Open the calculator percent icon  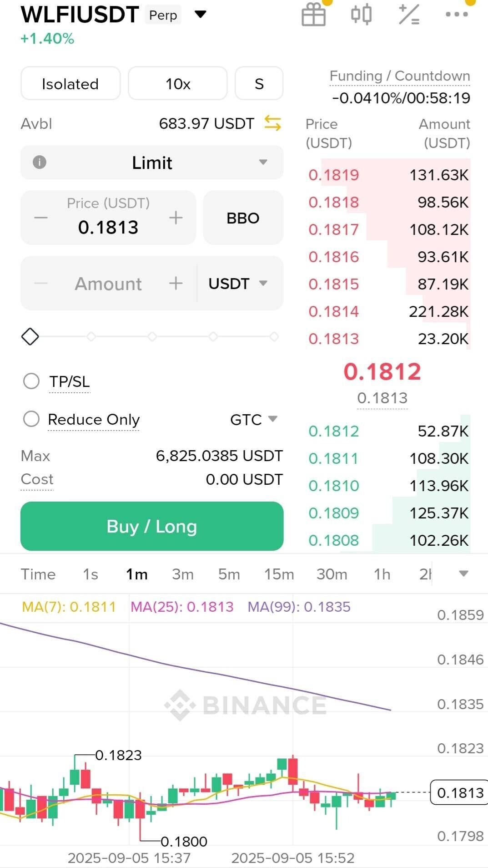click(409, 15)
